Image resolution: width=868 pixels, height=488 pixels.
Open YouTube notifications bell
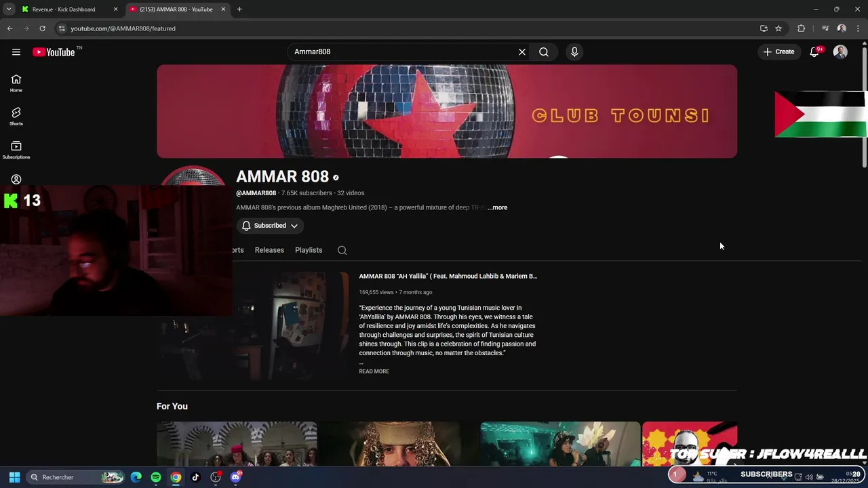pyautogui.click(x=814, y=52)
